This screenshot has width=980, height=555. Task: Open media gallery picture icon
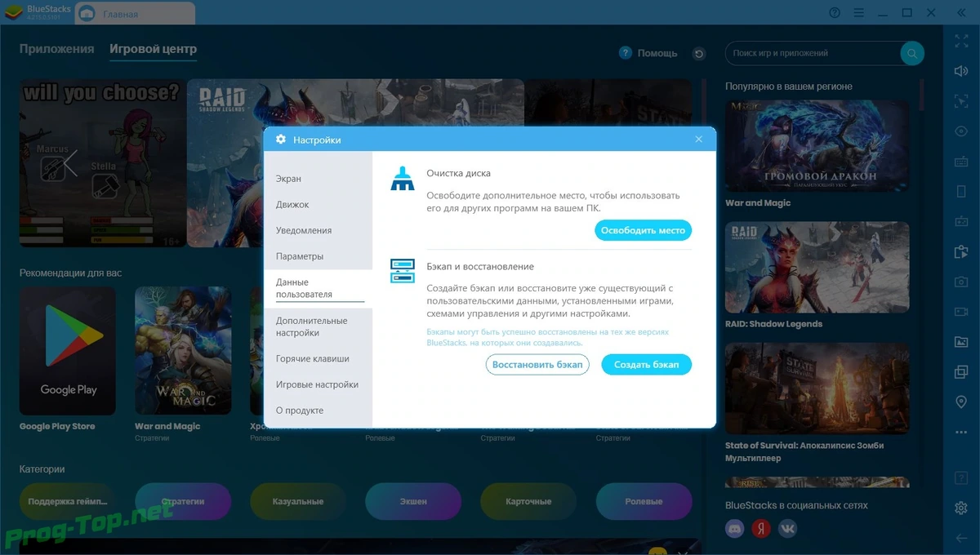(961, 343)
